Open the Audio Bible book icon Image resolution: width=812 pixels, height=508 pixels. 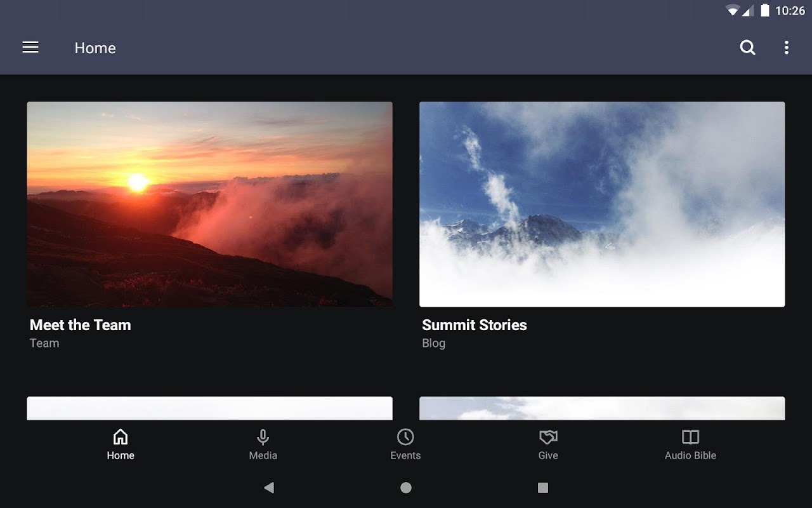click(x=690, y=437)
